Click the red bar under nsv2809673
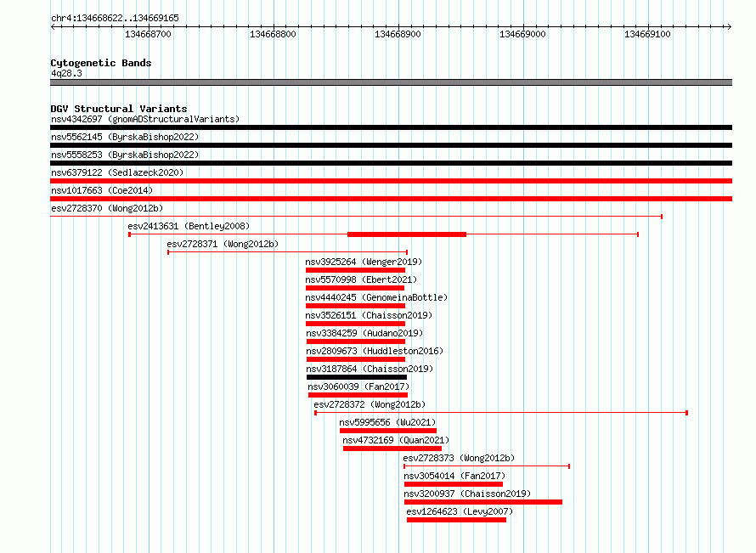 click(x=356, y=359)
